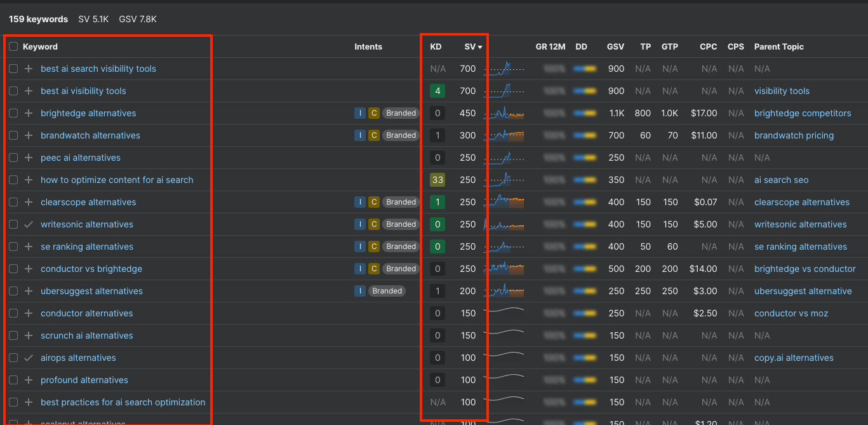Add 'peec ai alternatives' via plus icon
Screen dimensions: 868x425
[x=29, y=158]
